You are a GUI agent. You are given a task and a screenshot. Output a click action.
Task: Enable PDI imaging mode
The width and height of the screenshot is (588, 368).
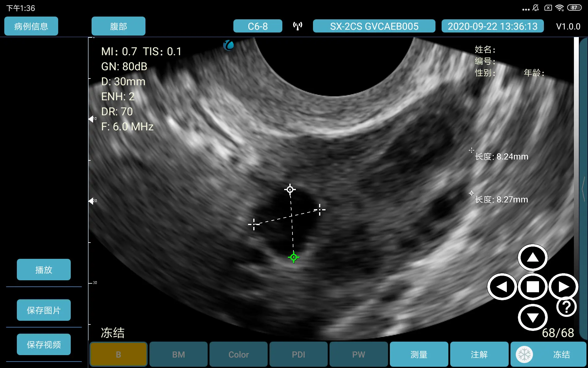tap(298, 354)
